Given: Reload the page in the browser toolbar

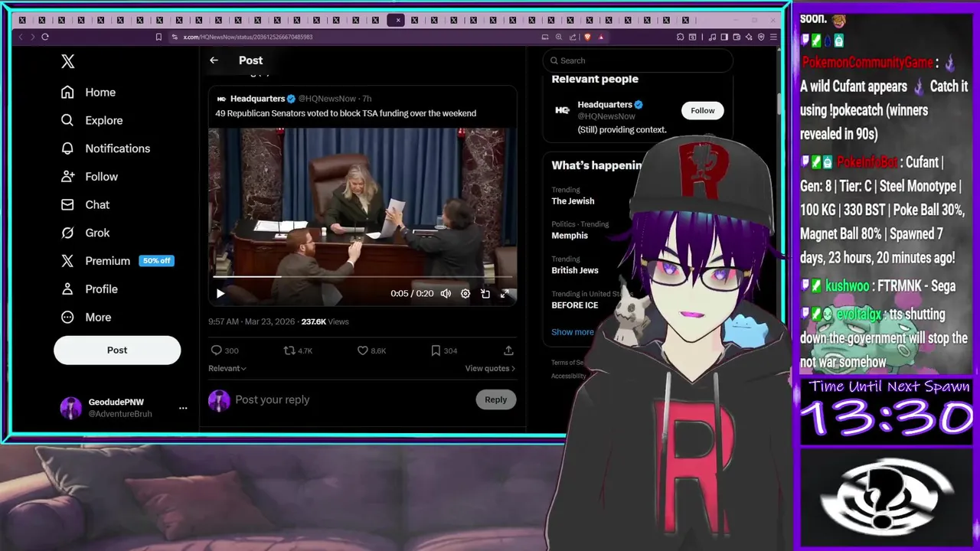Looking at the screenshot, I should click(x=45, y=37).
